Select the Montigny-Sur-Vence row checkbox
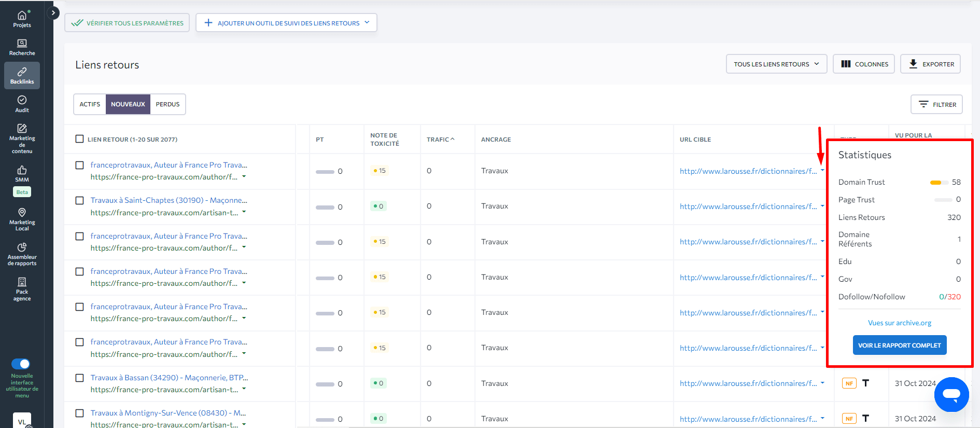 79,413
